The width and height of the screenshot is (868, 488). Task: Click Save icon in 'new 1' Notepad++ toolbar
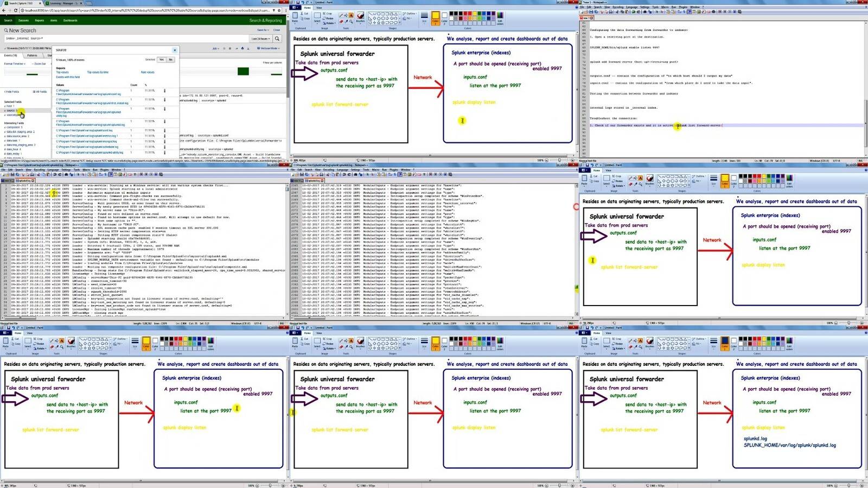591,12
